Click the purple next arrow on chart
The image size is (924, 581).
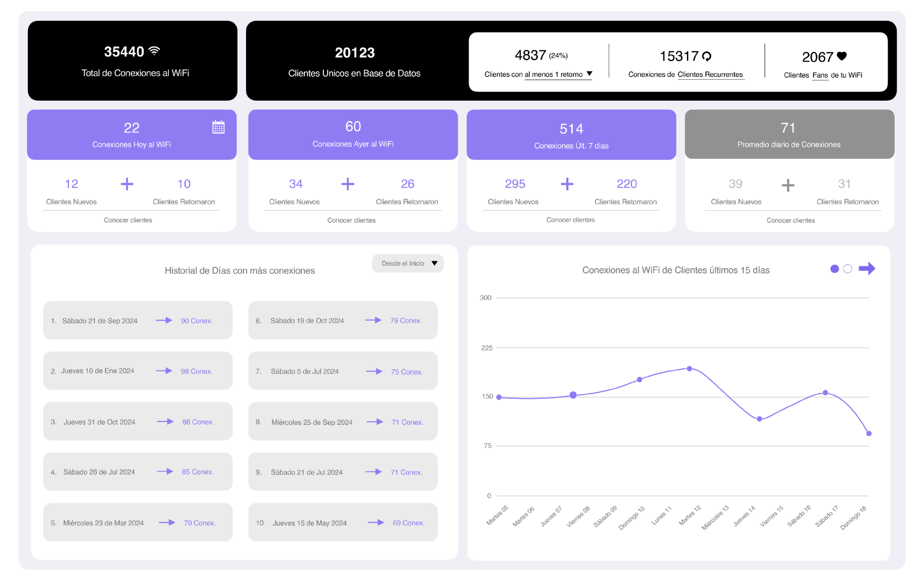(867, 269)
